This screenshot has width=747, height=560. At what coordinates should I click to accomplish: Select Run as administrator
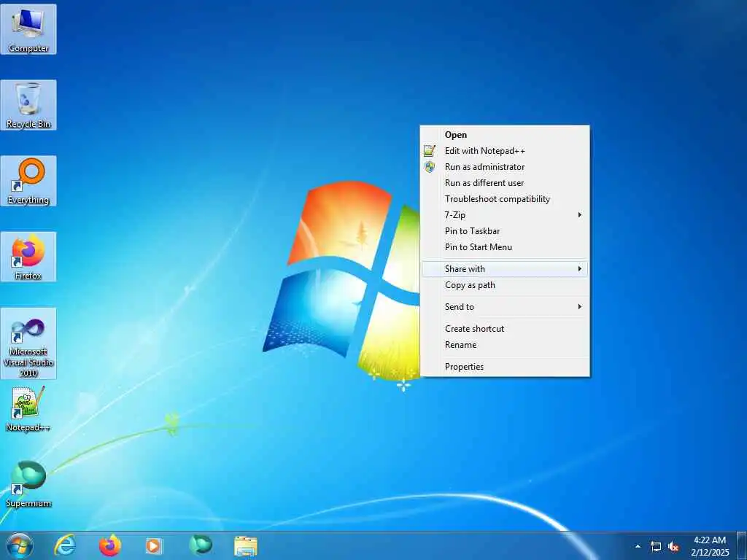coord(505,167)
